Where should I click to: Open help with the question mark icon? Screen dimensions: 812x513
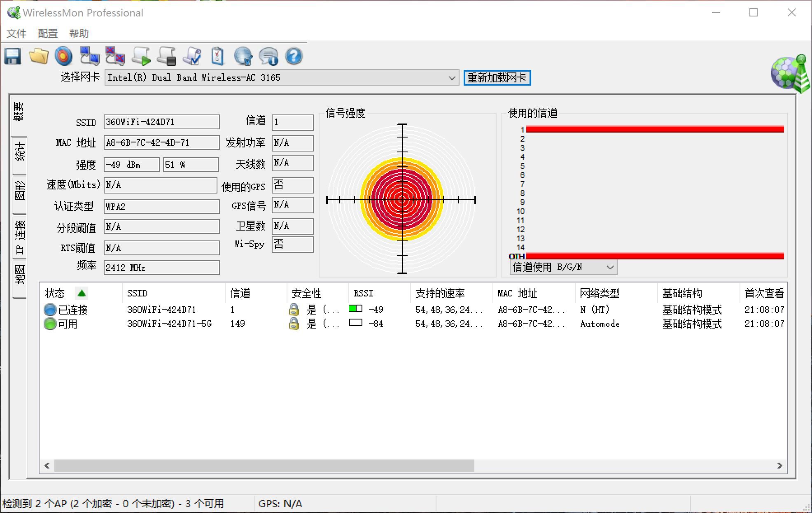[x=294, y=56]
